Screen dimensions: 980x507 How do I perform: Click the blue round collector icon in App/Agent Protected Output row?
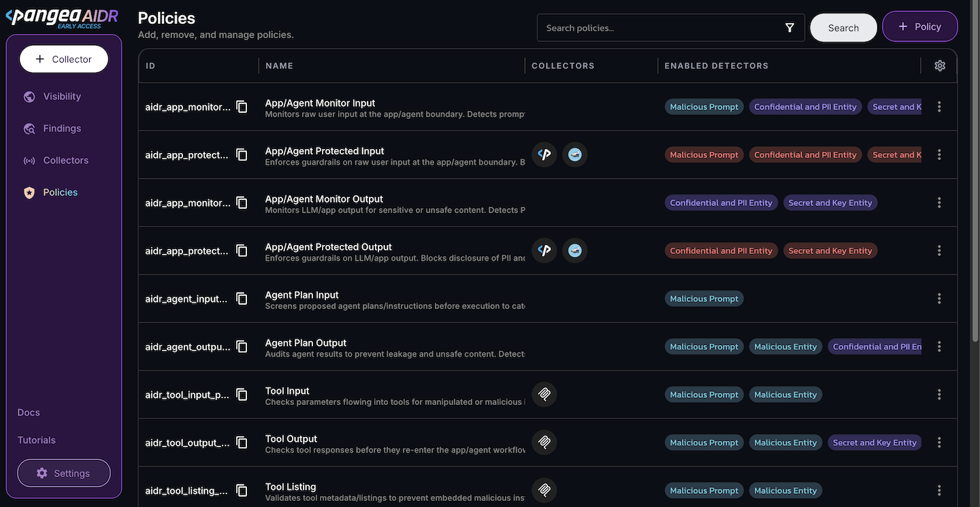coord(575,250)
